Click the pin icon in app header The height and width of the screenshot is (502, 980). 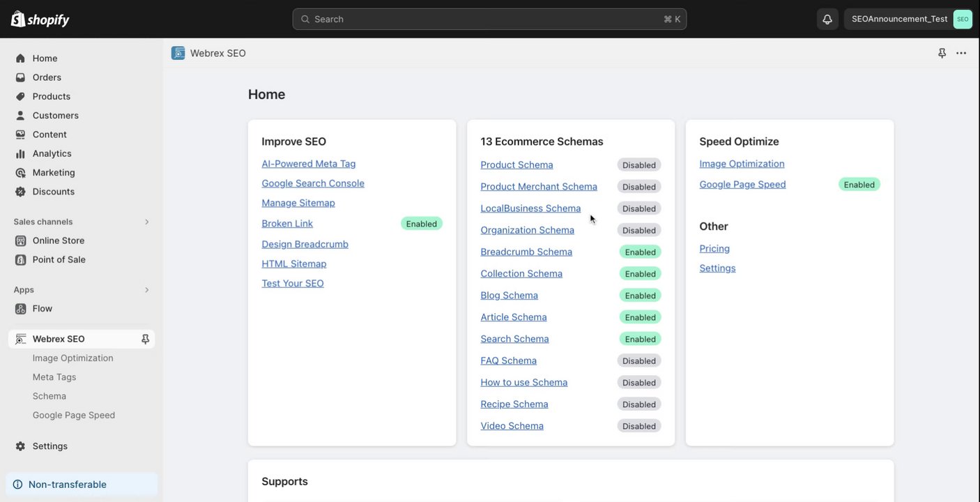tap(942, 53)
